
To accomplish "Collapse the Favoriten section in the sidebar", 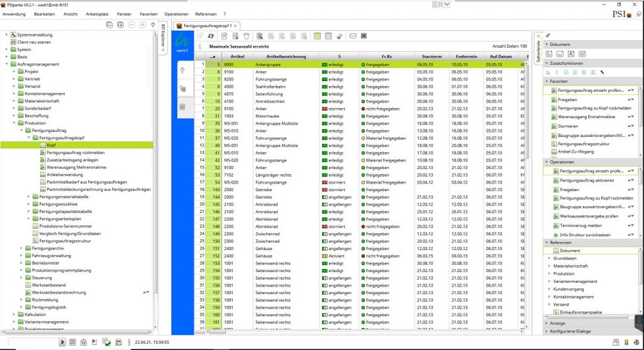I will click(x=547, y=82).
